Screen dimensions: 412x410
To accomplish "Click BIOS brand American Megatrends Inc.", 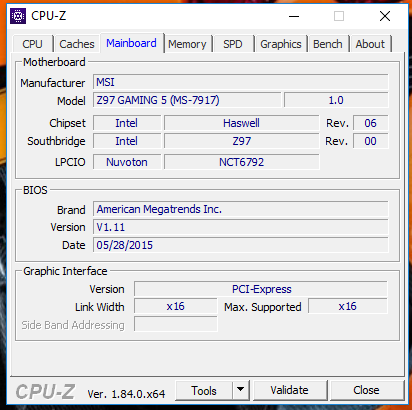I will coord(241,209).
